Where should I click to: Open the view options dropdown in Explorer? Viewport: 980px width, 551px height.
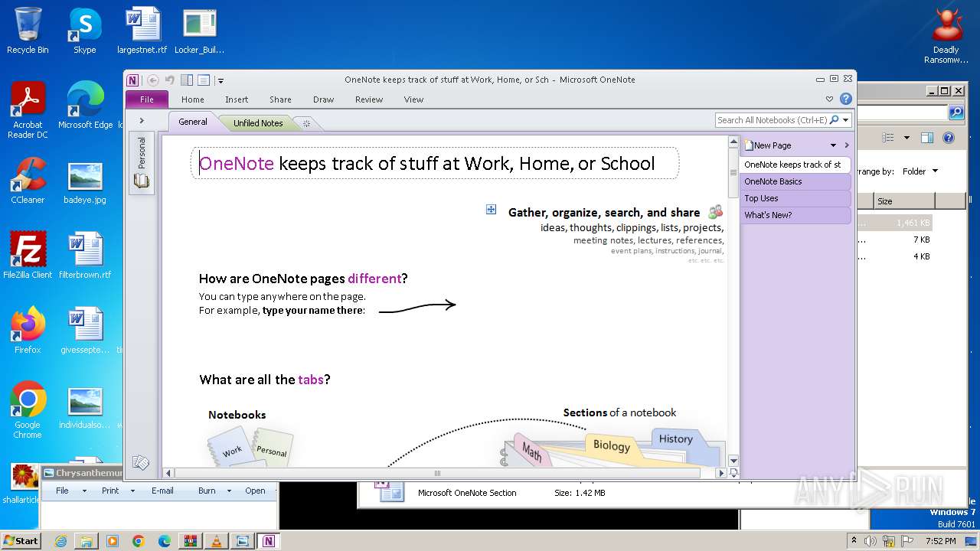pos(906,139)
